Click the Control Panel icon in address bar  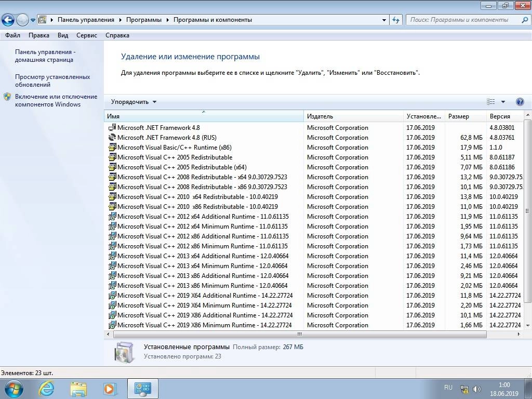(43, 20)
